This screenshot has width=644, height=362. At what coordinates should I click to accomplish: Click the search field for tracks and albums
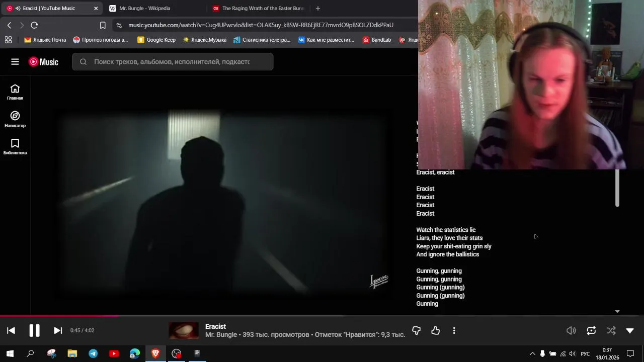click(172, 62)
